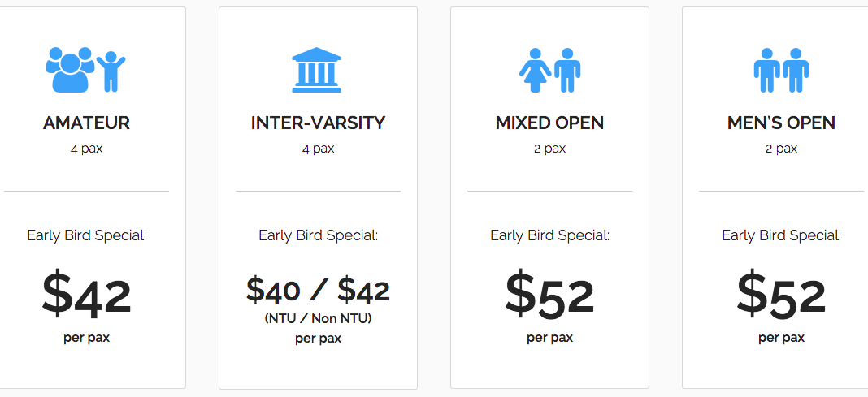The width and height of the screenshot is (868, 397).
Task: Click the $40 / $42 Inter-Varsity price
Action: 318,291
